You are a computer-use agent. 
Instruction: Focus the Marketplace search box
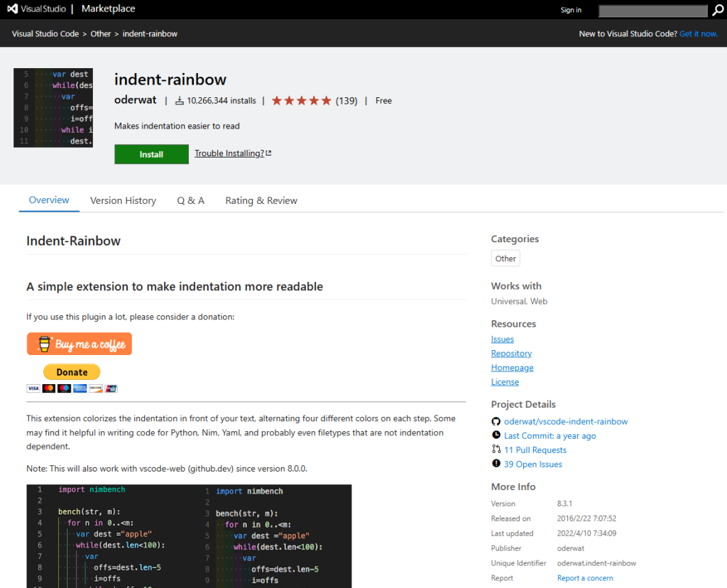pyautogui.click(x=653, y=11)
